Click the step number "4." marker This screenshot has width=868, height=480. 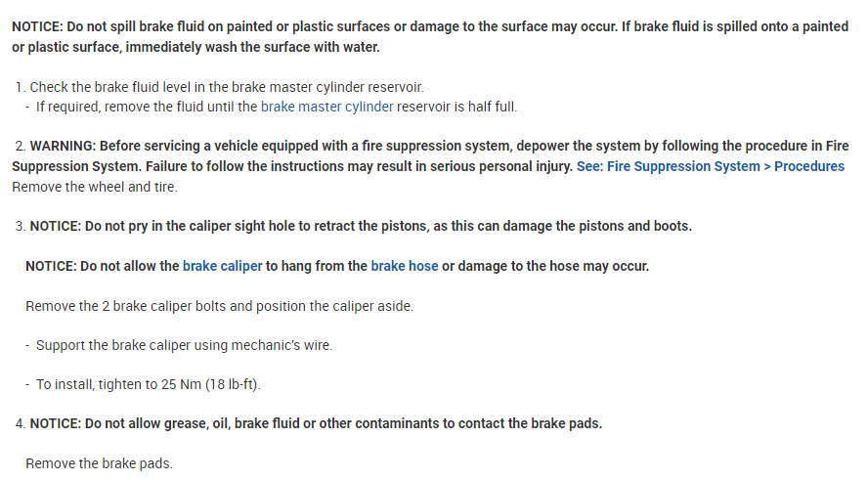point(21,423)
